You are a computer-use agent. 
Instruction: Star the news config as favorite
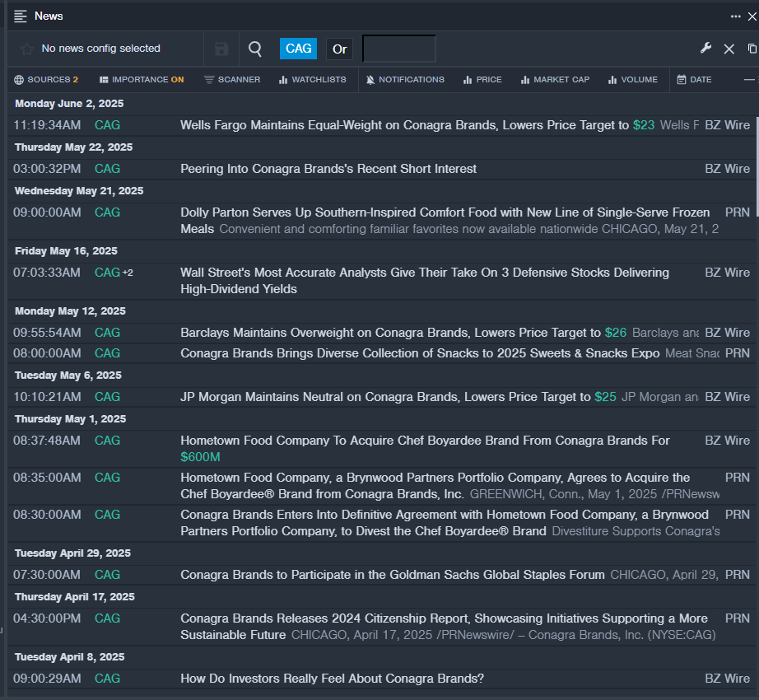point(27,49)
